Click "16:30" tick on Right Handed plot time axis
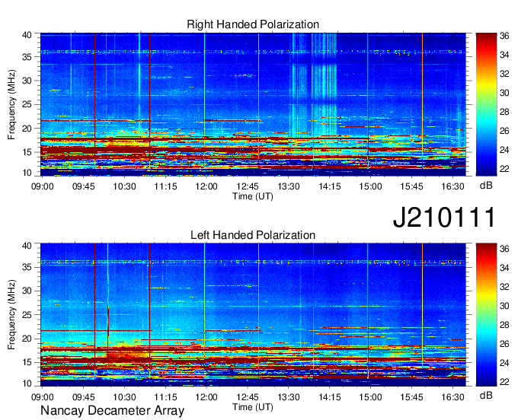Screen dimensions: 518x420 [452, 186]
